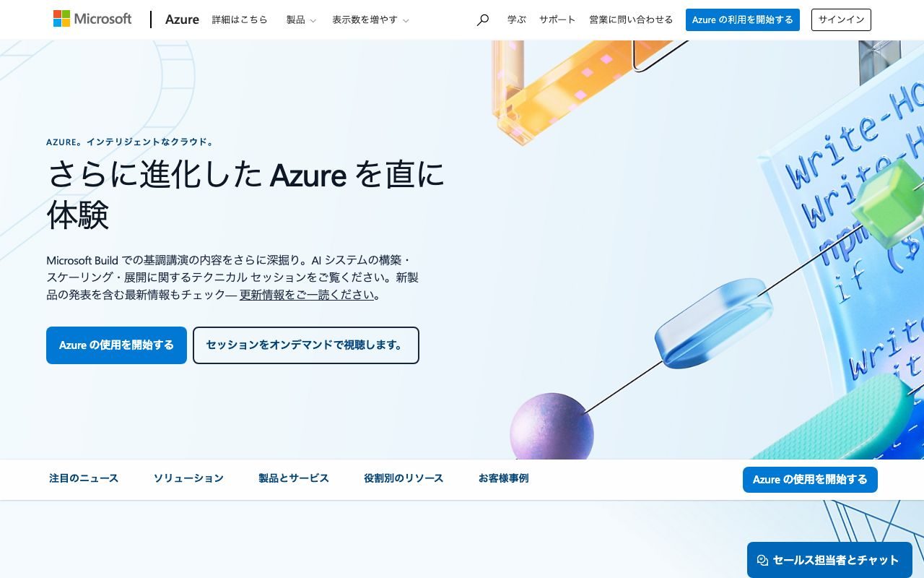Expand the 表示数を増やす dropdown
924x578 pixels.
[370, 20]
